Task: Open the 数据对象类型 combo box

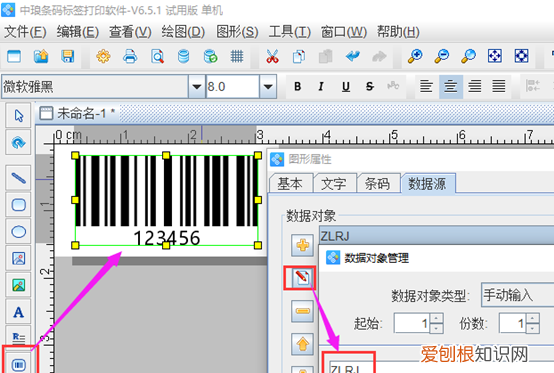Action: [x=518, y=295]
